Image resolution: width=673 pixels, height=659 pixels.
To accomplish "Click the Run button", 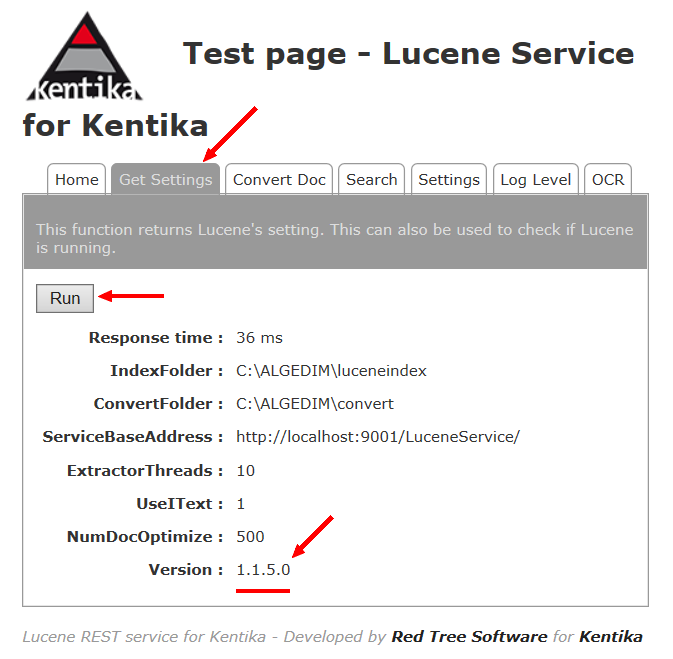I will point(65,298).
